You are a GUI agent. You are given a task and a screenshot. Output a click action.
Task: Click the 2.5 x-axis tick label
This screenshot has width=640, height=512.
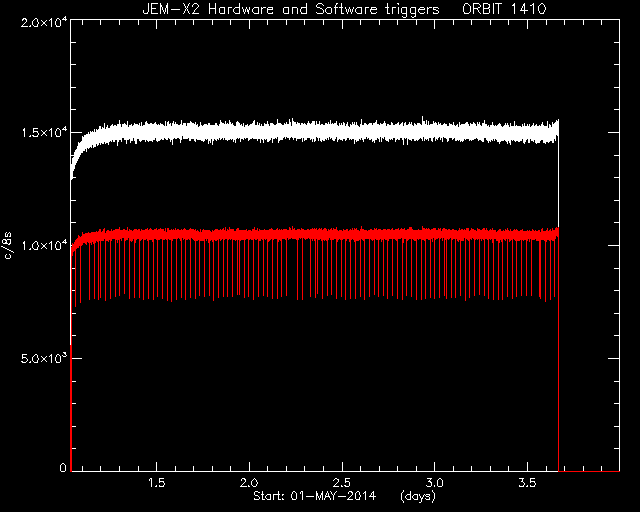tap(342, 483)
